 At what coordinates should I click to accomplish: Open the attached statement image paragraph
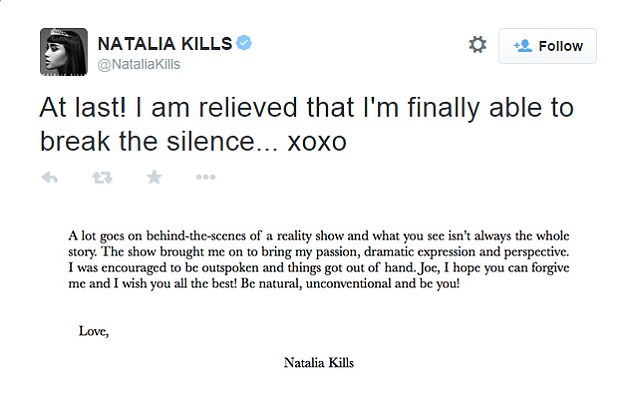click(319, 259)
